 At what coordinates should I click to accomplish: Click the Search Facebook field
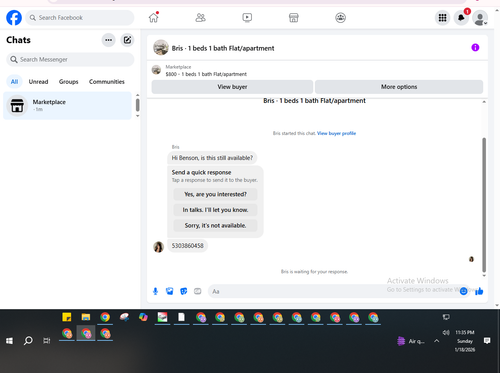click(80, 18)
